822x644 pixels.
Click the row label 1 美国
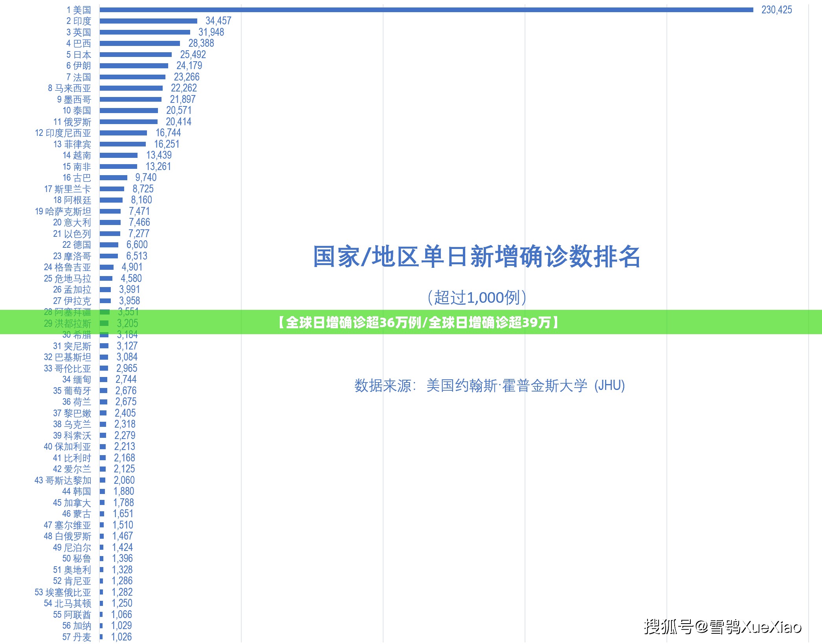click(79, 10)
